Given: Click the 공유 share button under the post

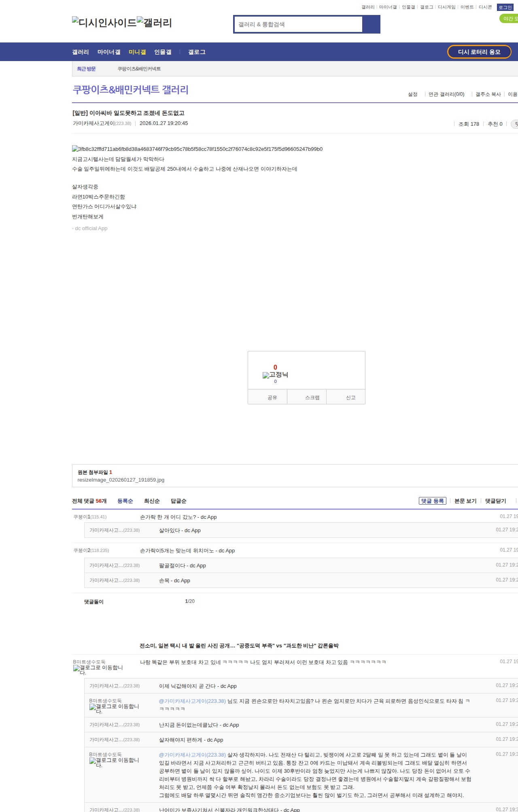Looking at the screenshot, I should 272,398.
